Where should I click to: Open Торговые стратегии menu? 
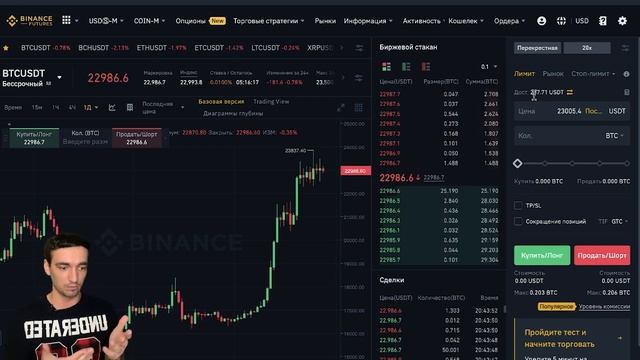tap(269, 21)
